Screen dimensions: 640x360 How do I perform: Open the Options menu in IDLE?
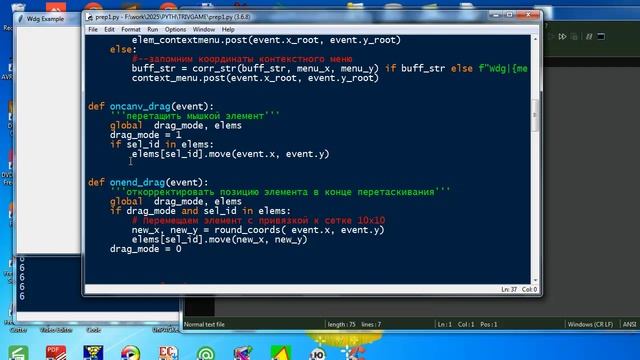(175, 29)
